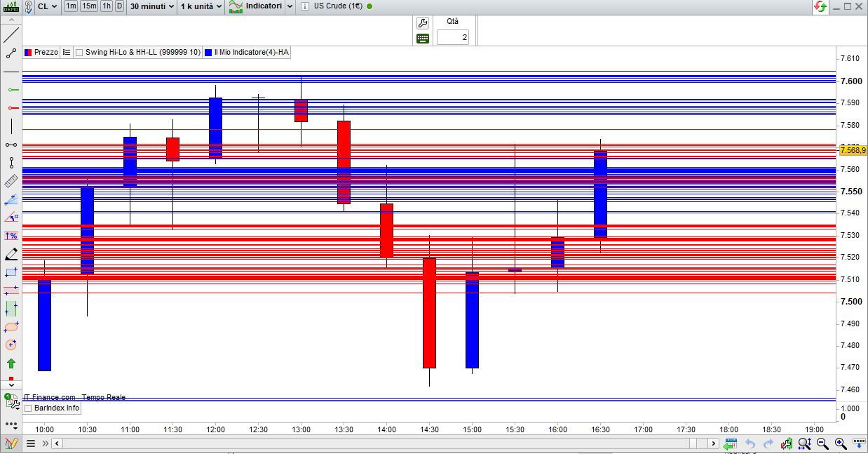Switch to 1m timeframe
Screen dimensions: 868x454
click(71, 6)
